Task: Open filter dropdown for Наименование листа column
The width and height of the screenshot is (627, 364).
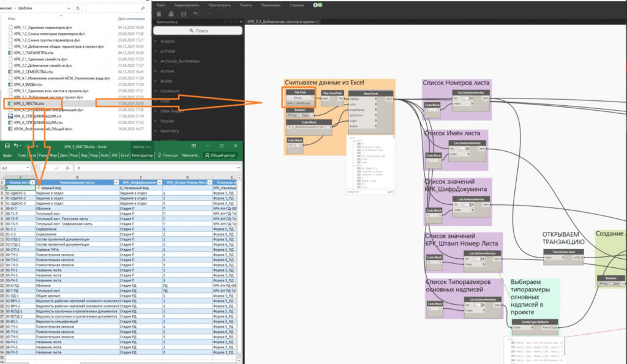Action: pos(116,182)
